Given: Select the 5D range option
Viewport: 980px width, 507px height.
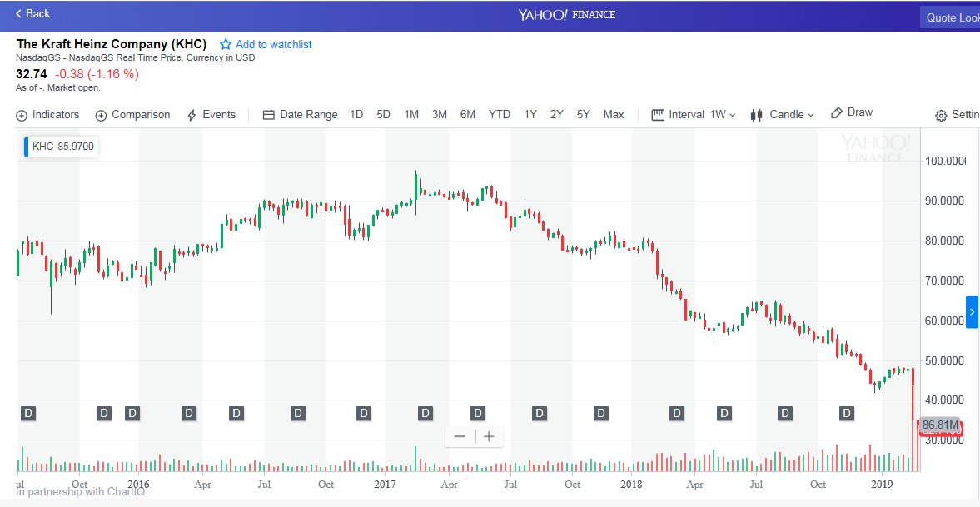Looking at the screenshot, I should pos(383,115).
